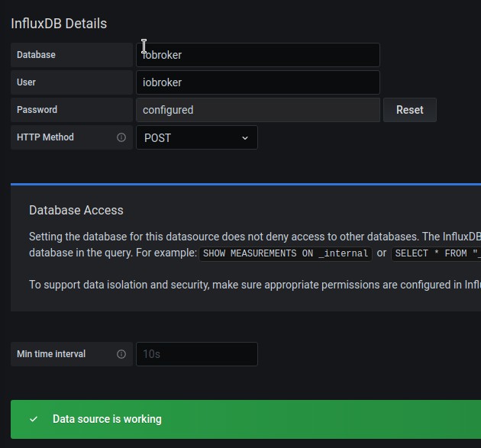This screenshot has height=448, width=481.
Task: Focus the Min time interval input box
Action: (196, 354)
